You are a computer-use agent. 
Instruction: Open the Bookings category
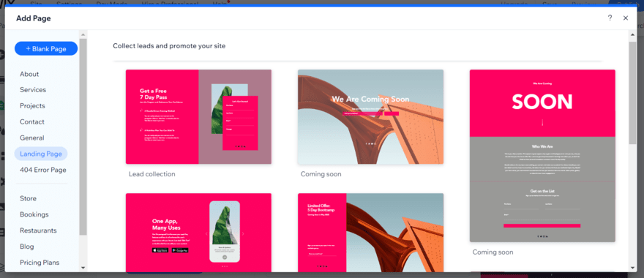point(34,214)
